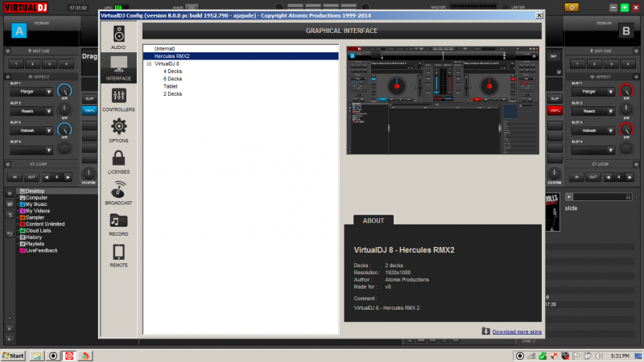Click the My Music folder icon
The image size is (644, 362).
click(23, 204)
